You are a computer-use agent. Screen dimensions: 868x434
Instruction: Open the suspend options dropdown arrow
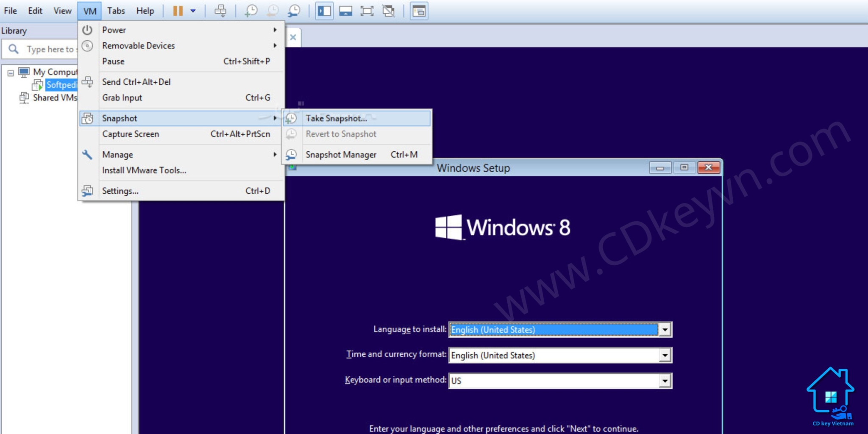click(x=193, y=11)
